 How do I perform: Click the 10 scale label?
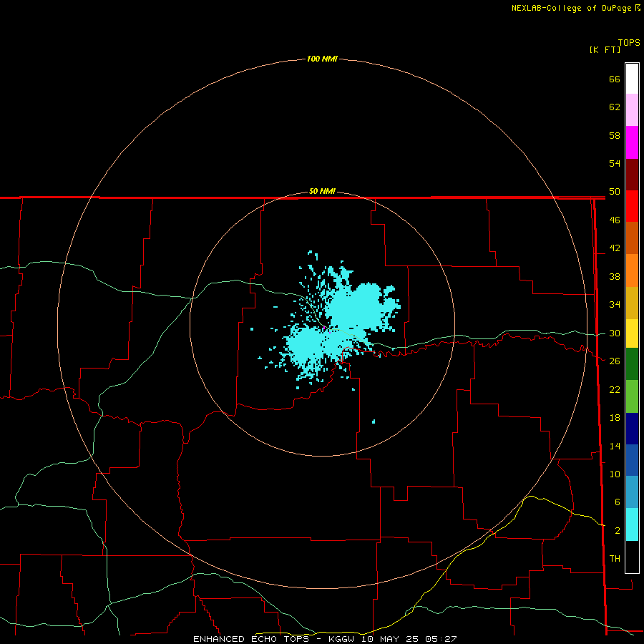click(615, 474)
